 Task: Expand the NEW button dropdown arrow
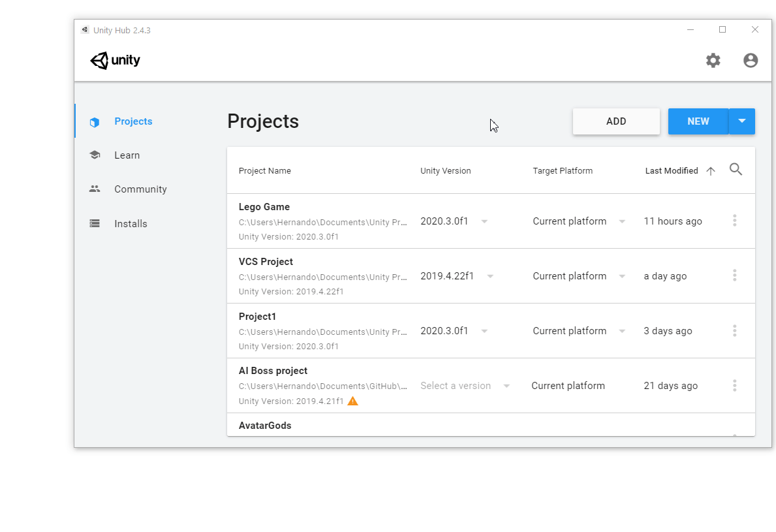[x=742, y=121]
